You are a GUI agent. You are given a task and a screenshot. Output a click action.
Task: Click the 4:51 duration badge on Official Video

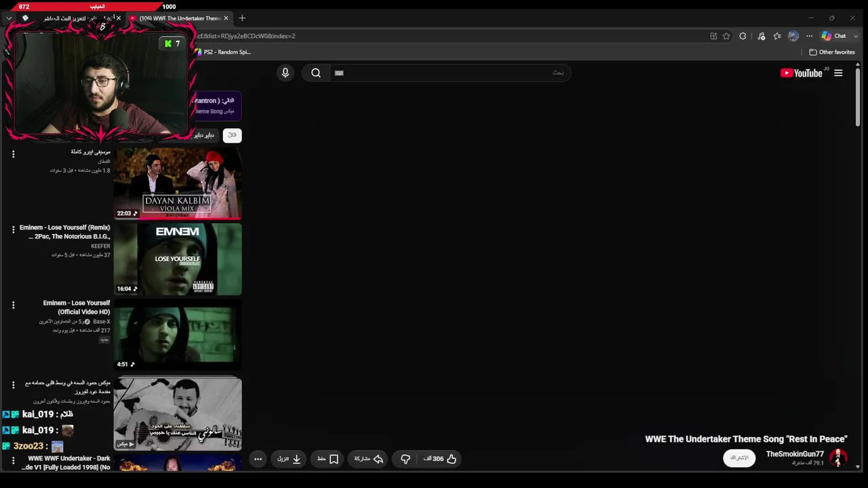click(125, 364)
